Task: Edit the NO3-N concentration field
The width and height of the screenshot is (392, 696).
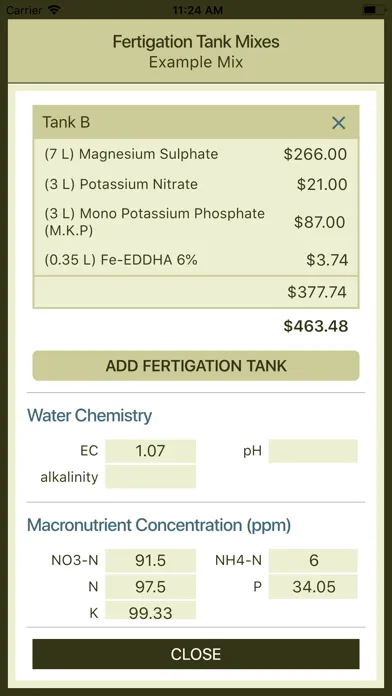Action: coord(150,560)
